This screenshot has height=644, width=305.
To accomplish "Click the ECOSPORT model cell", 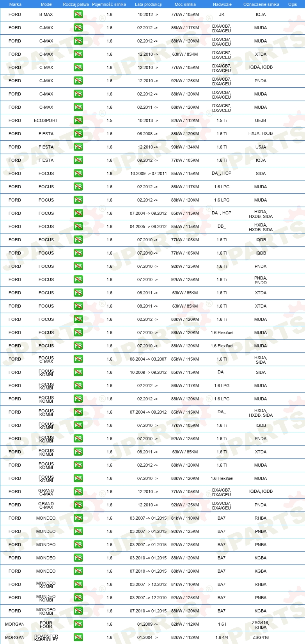I will [46, 121].
